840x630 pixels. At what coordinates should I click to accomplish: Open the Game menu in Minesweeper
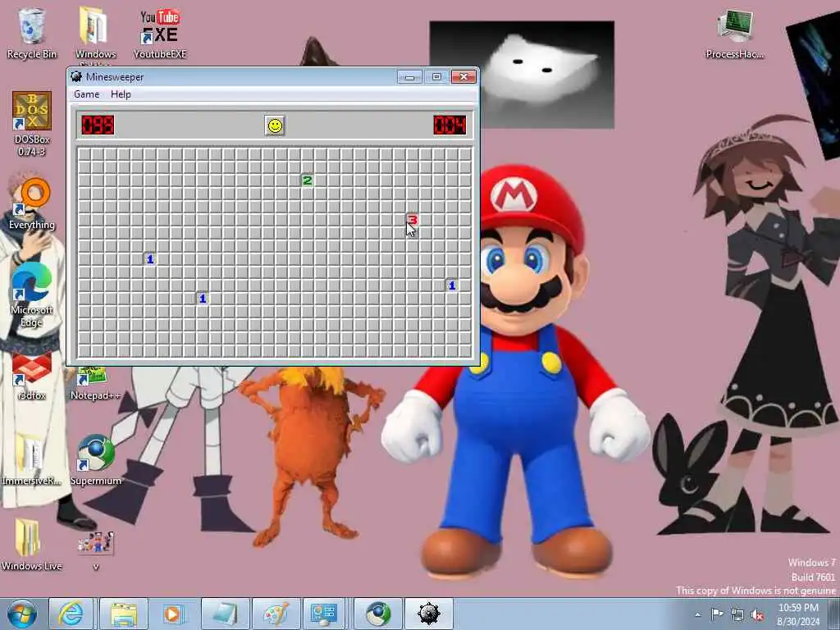click(x=86, y=94)
